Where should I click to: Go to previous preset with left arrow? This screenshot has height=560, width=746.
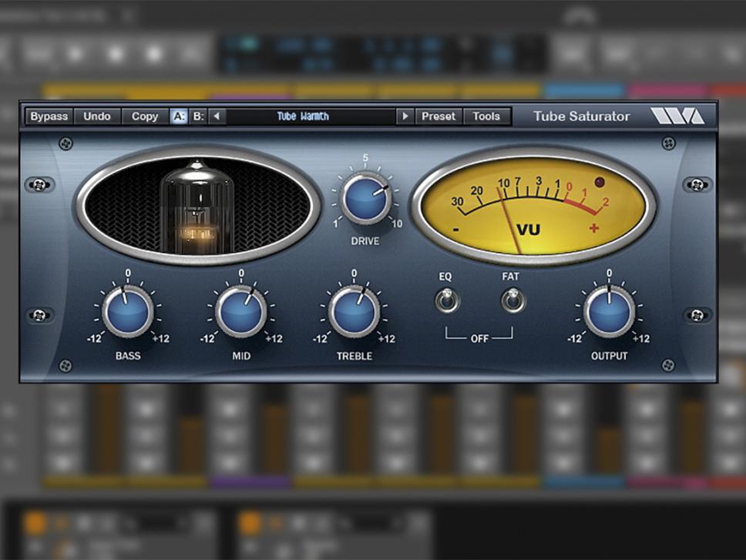217,116
